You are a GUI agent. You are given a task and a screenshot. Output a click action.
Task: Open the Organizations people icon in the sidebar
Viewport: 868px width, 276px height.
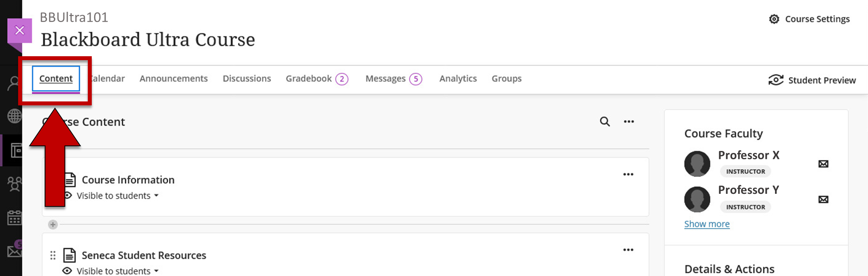pyautogui.click(x=15, y=184)
